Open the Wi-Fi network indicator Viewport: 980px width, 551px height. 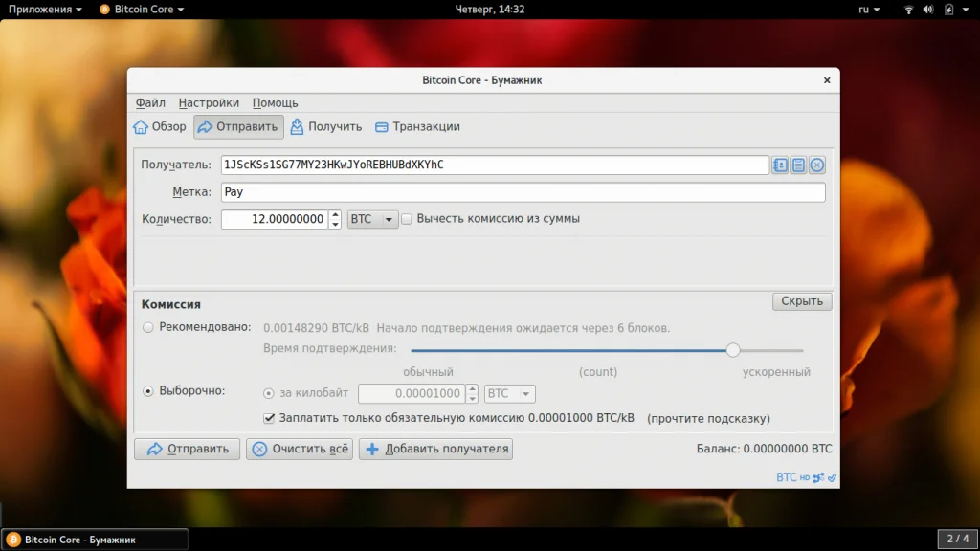(909, 10)
